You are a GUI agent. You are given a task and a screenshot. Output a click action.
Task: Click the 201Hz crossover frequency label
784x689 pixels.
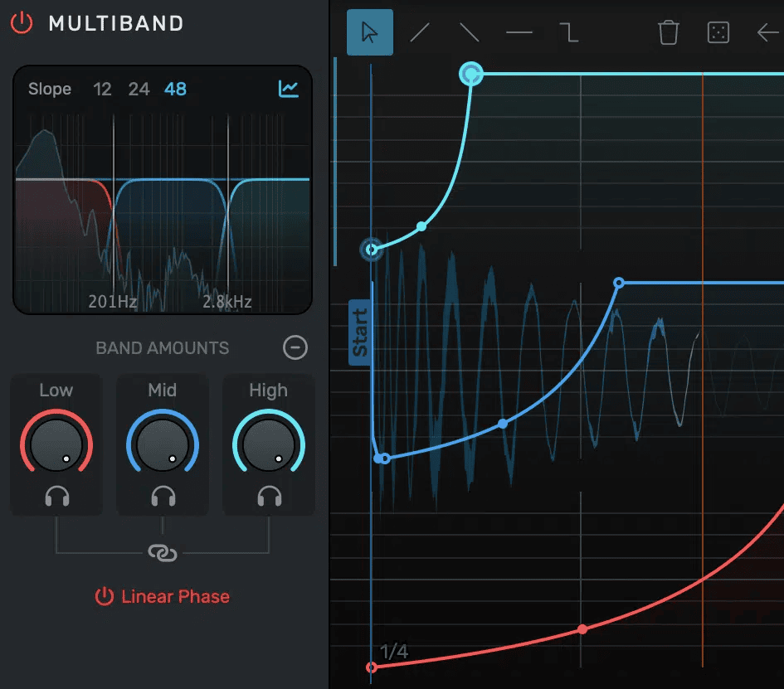[x=113, y=302]
